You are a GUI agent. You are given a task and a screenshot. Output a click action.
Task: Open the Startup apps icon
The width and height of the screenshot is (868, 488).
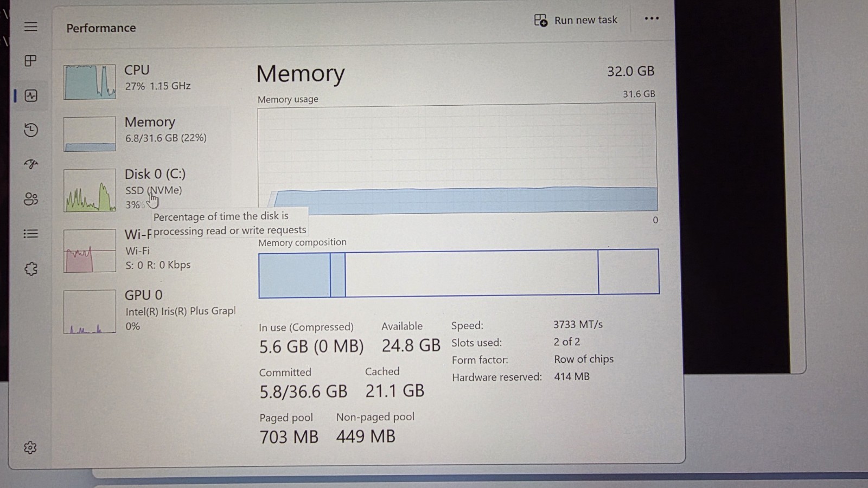point(31,164)
